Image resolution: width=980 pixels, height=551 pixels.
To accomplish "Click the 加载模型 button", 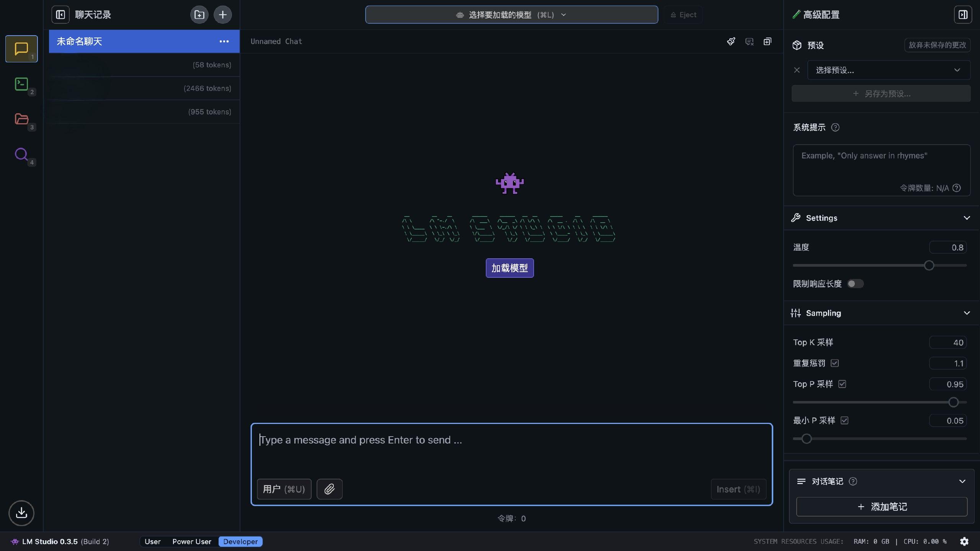I will coord(510,268).
